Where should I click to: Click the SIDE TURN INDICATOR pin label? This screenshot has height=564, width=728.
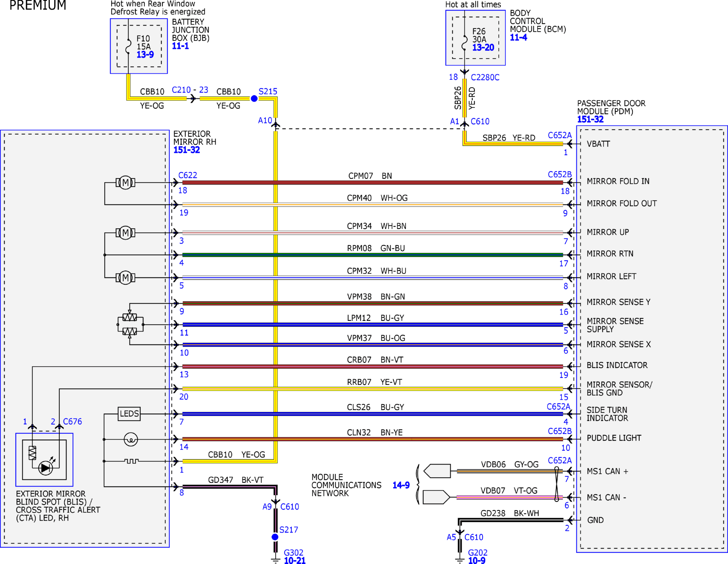click(x=607, y=414)
